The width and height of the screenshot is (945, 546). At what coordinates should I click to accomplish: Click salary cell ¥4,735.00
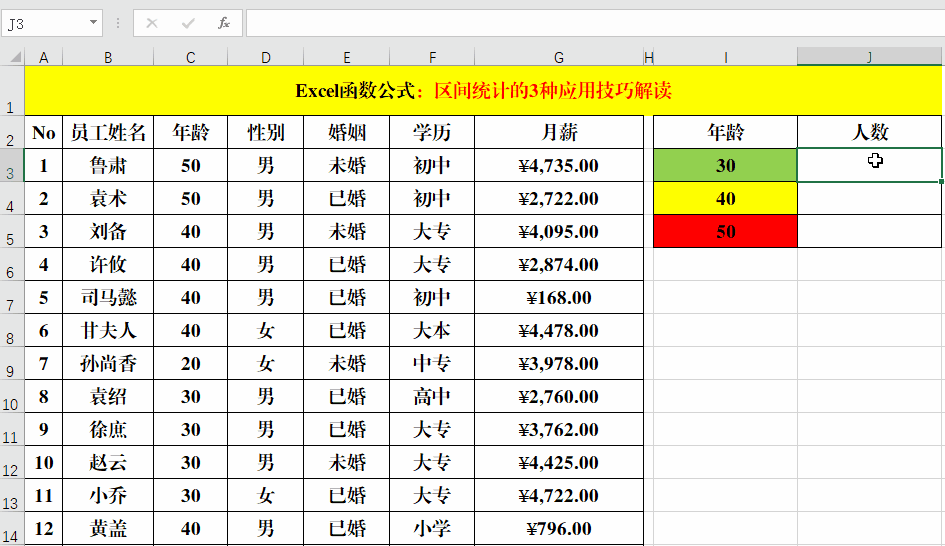(559, 165)
